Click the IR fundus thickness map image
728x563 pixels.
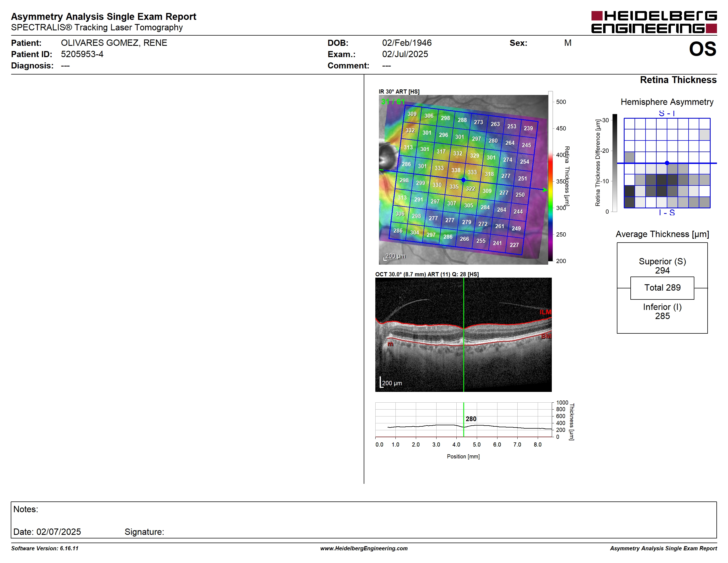pyautogui.click(x=463, y=180)
